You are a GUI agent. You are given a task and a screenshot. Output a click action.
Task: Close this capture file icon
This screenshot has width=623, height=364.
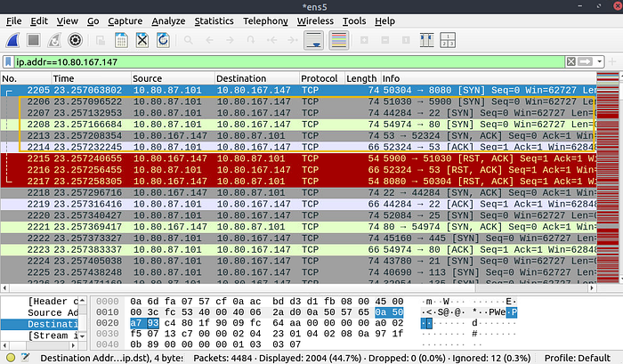(x=142, y=40)
